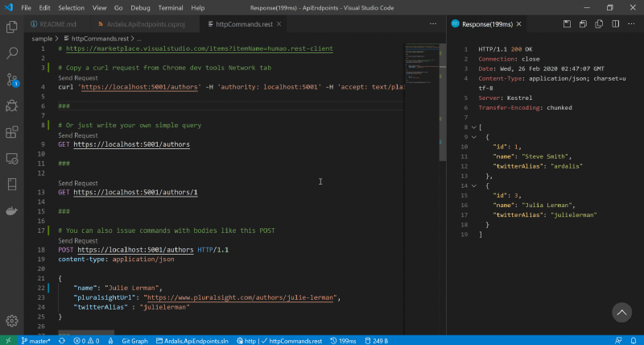Click the master branch in the status bar

tap(36, 340)
